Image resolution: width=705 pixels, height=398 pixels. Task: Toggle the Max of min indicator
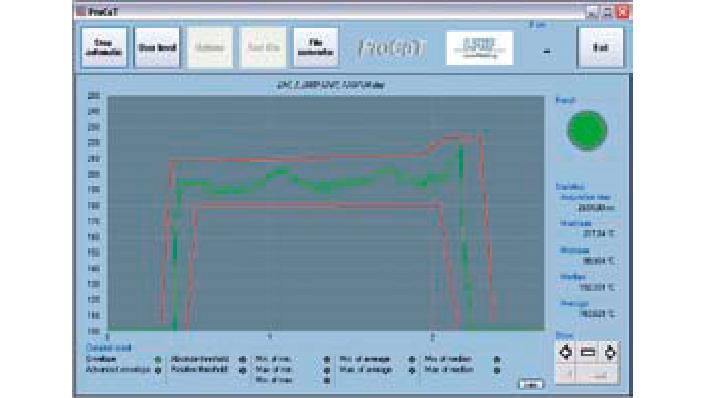coord(327,370)
